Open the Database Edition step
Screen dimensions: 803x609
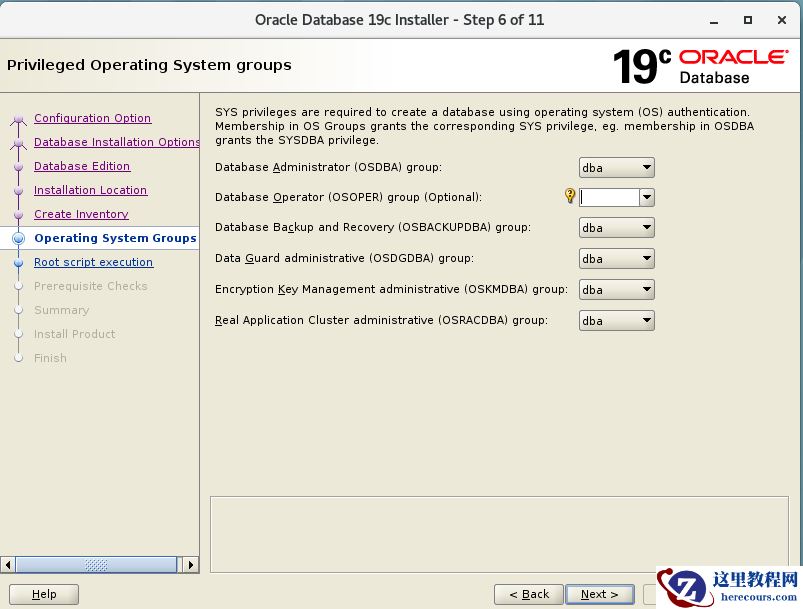coord(82,166)
